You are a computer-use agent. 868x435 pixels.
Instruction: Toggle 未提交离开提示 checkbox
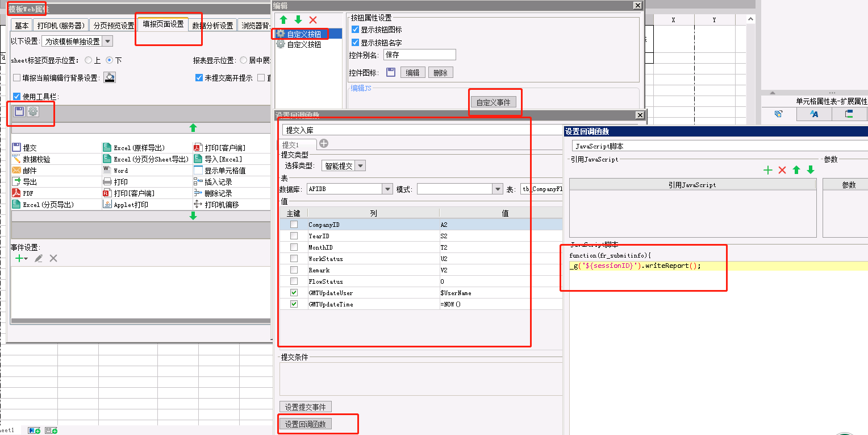coord(199,78)
